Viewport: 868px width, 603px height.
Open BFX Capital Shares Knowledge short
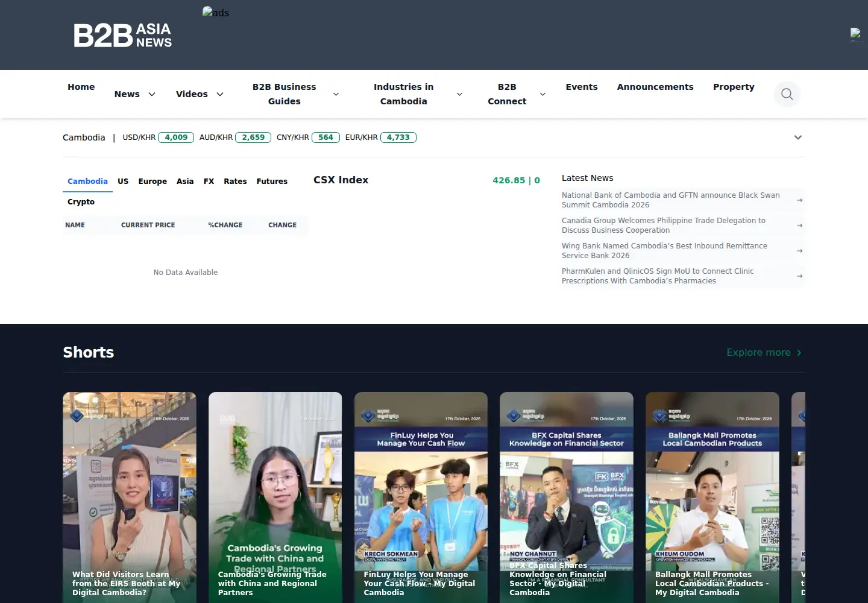click(x=567, y=497)
